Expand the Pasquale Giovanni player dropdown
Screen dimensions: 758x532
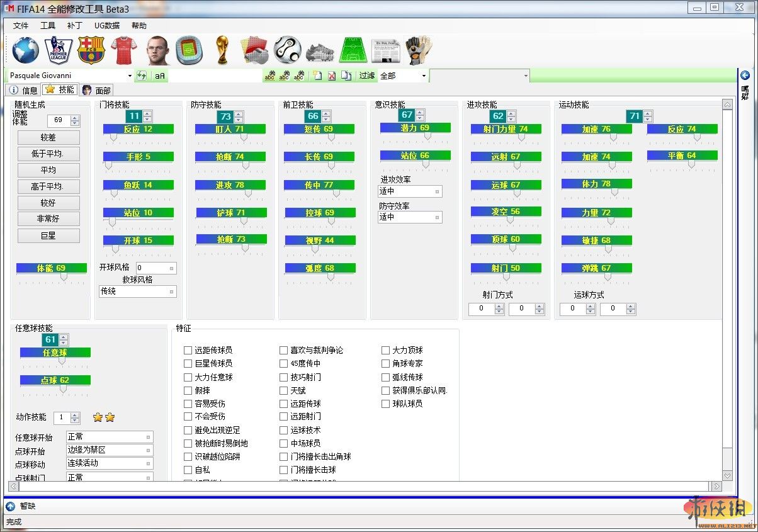tap(130, 76)
